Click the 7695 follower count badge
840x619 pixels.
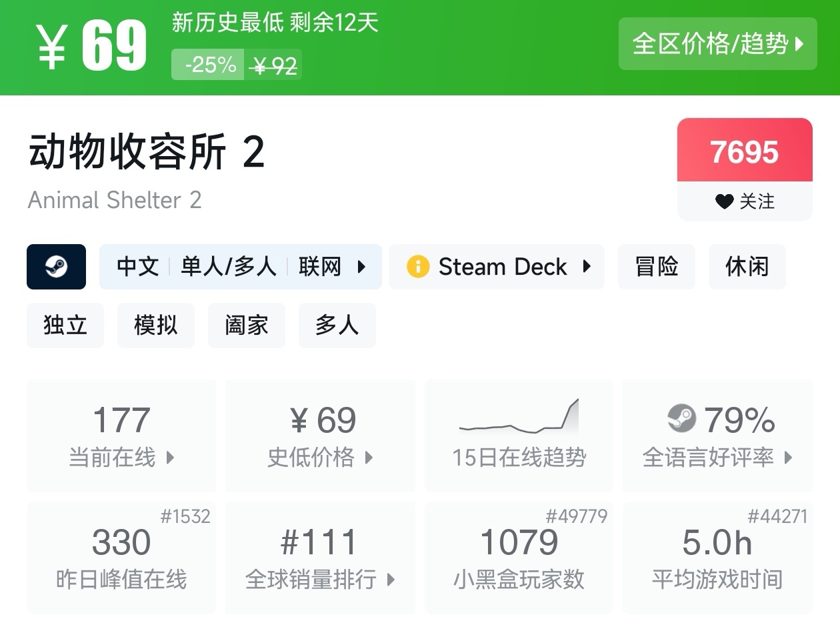745,151
